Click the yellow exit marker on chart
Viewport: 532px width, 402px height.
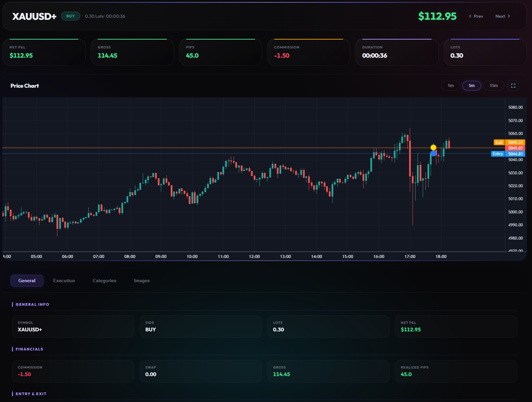(x=433, y=147)
